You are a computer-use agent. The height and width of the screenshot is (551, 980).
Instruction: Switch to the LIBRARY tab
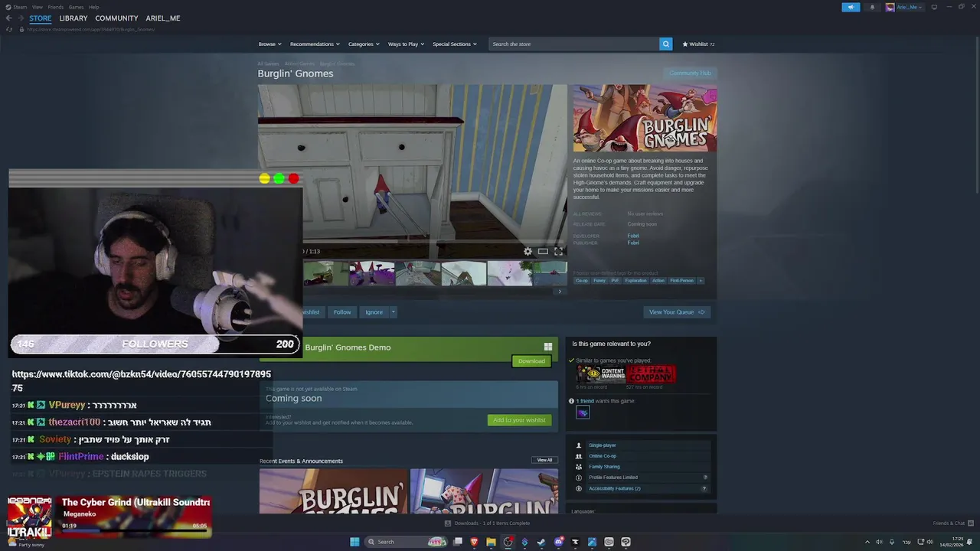(73, 18)
